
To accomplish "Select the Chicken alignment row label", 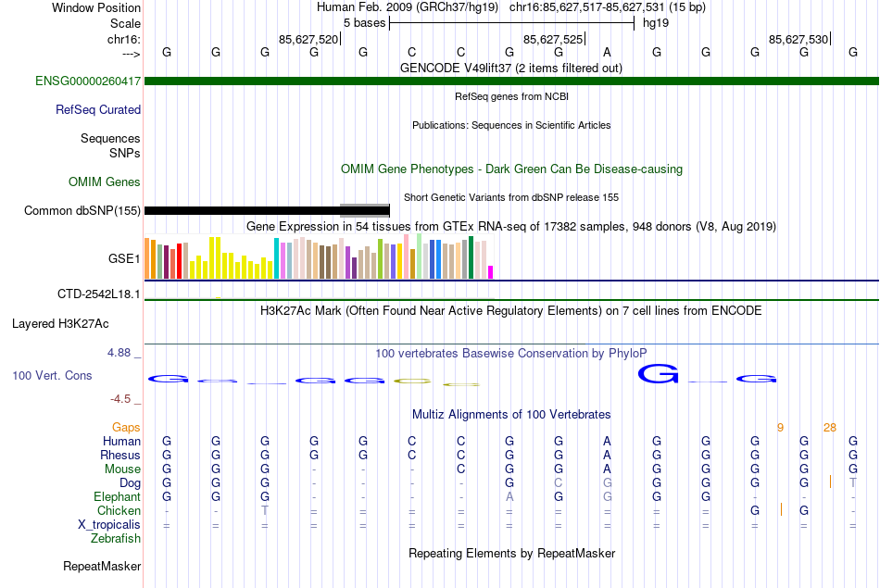I will (x=119, y=510).
